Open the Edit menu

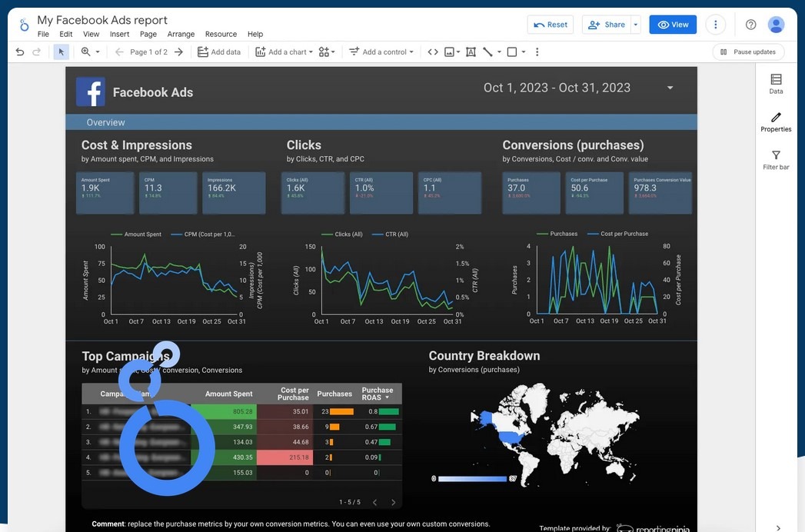point(65,34)
